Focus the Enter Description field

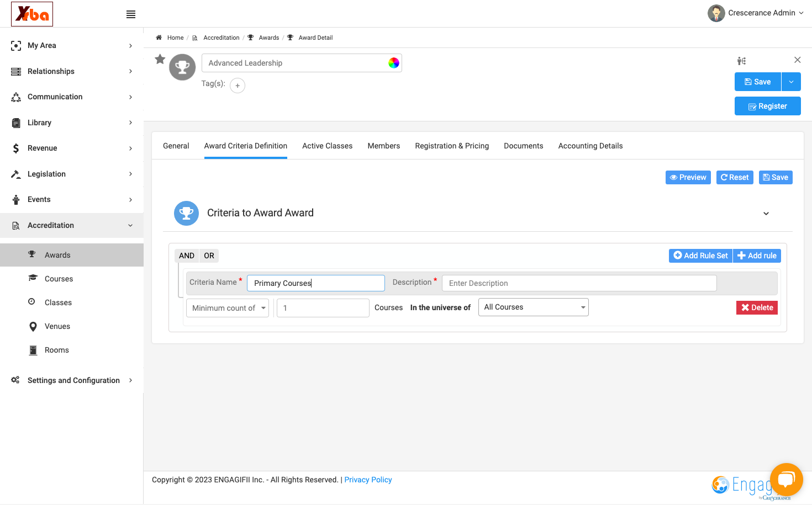(579, 283)
